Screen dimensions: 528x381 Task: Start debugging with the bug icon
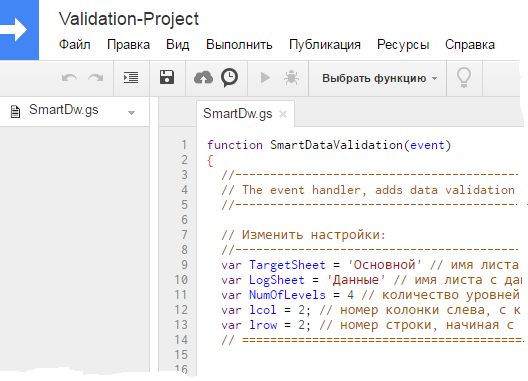pos(291,78)
